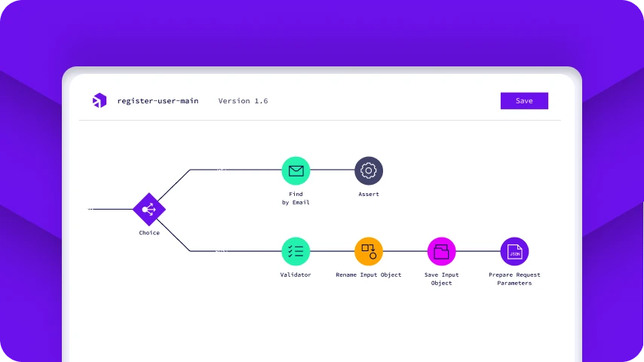This screenshot has width=644, height=362.
Task: Open the Assert gear node icon
Action: click(369, 170)
